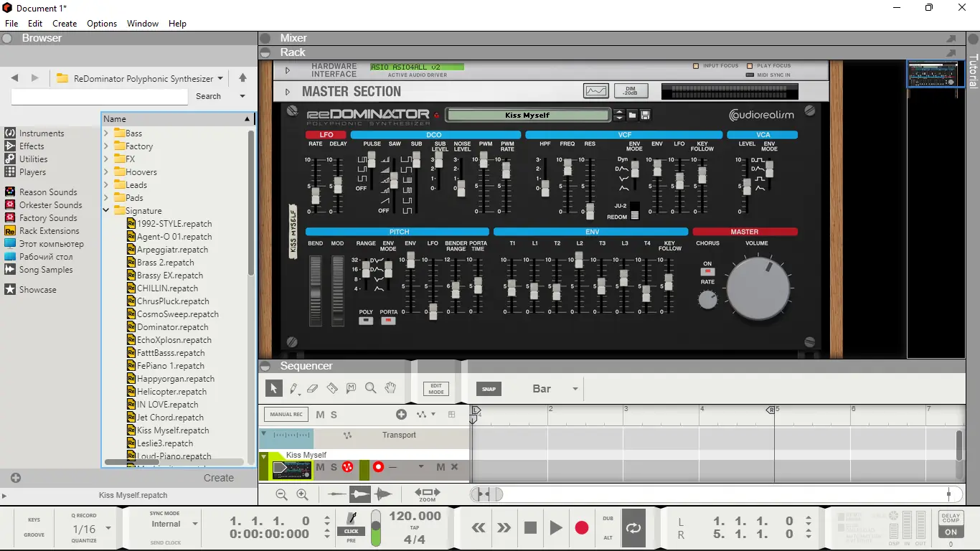Screen dimensions: 980x551
Task: Select the Mute tool in Sequencer toolbar
Action: (351, 388)
